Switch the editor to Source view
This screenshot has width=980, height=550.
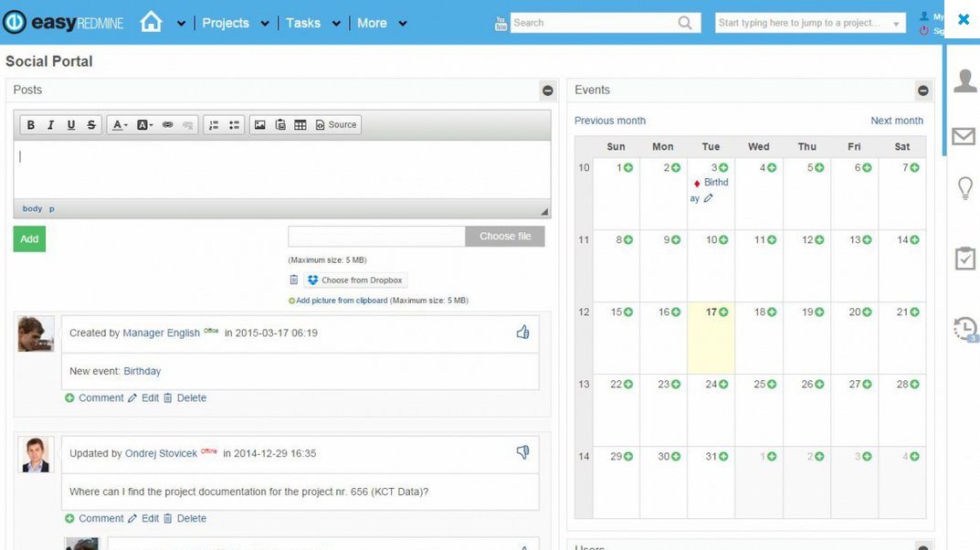336,125
